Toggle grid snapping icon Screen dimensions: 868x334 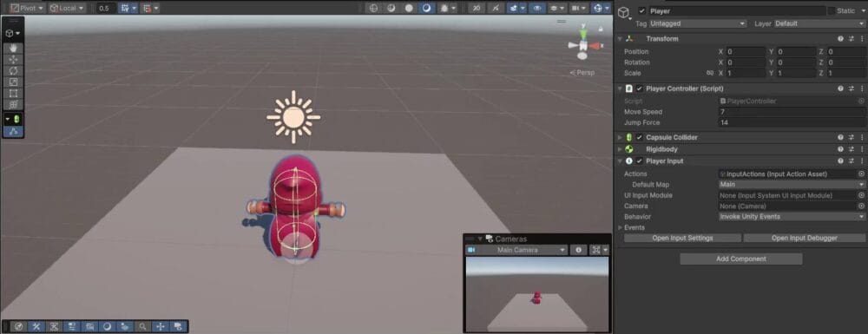[x=125, y=9]
